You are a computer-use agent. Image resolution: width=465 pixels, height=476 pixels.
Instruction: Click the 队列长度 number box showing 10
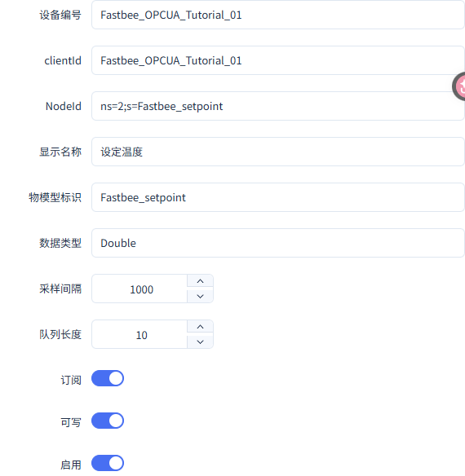pyautogui.click(x=139, y=334)
